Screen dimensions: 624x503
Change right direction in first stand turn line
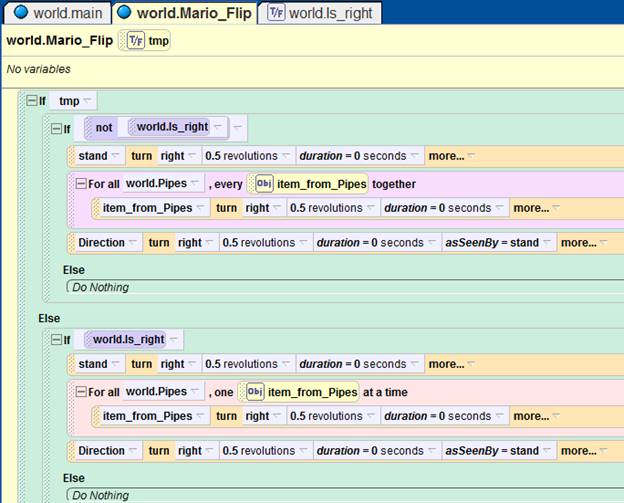pos(178,156)
